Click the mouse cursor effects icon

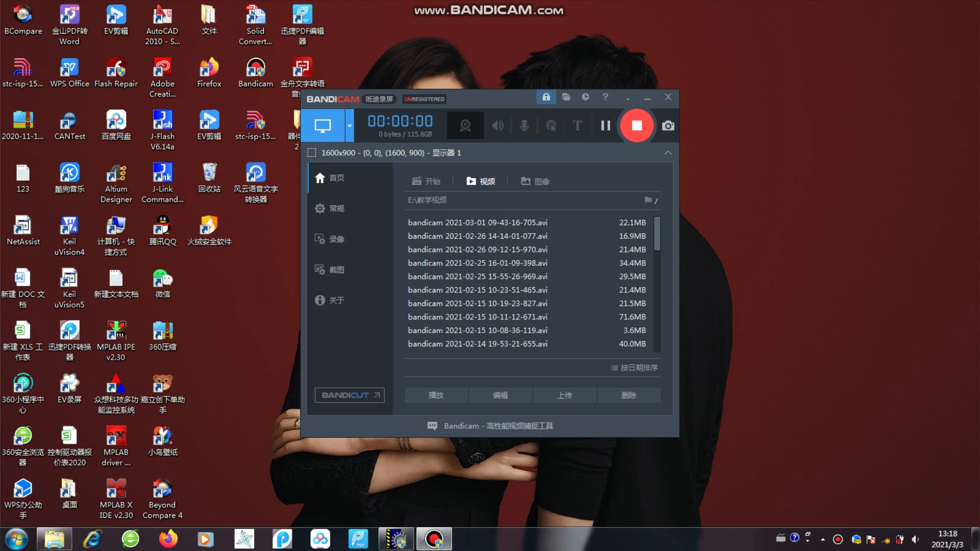pyautogui.click(x=551, y=126)
